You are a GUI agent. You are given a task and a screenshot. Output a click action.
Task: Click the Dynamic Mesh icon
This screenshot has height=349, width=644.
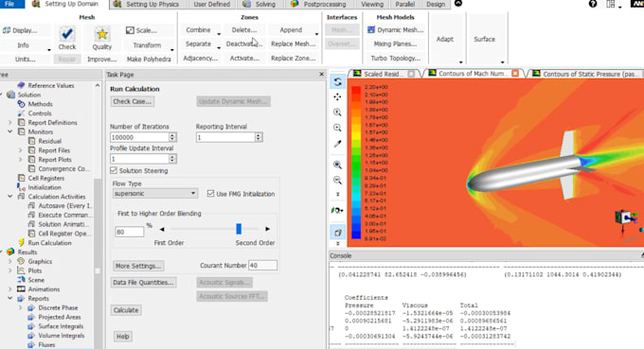pyautogui.click(x=371, y=29)
